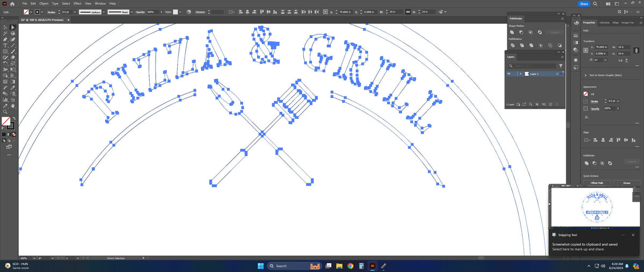Screen dimensions: 644x272
Task: Set color mode to Gradient in toolbar
Action: coord(9,134)
